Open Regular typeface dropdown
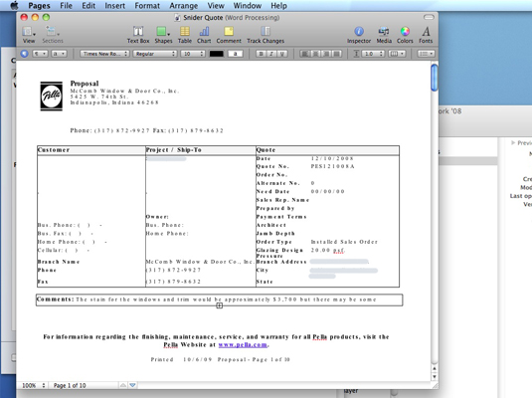 click(x=155, y=54)
